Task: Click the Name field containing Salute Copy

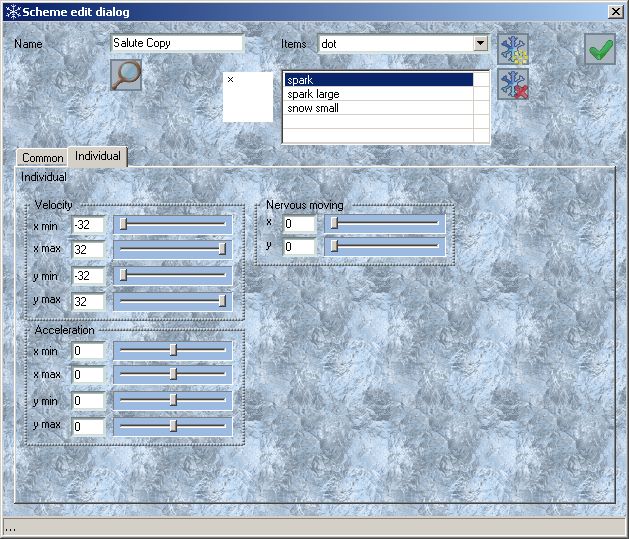Action: click(177, 44)
